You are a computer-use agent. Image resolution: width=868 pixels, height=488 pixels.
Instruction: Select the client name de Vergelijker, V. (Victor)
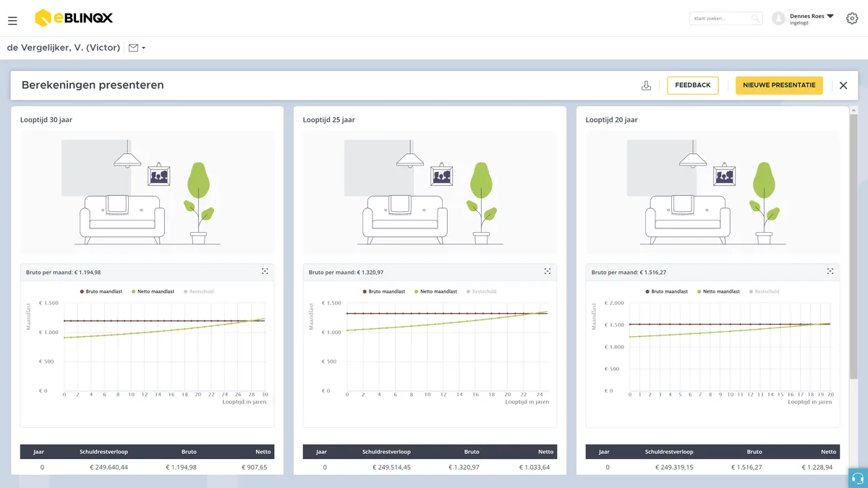64,48
